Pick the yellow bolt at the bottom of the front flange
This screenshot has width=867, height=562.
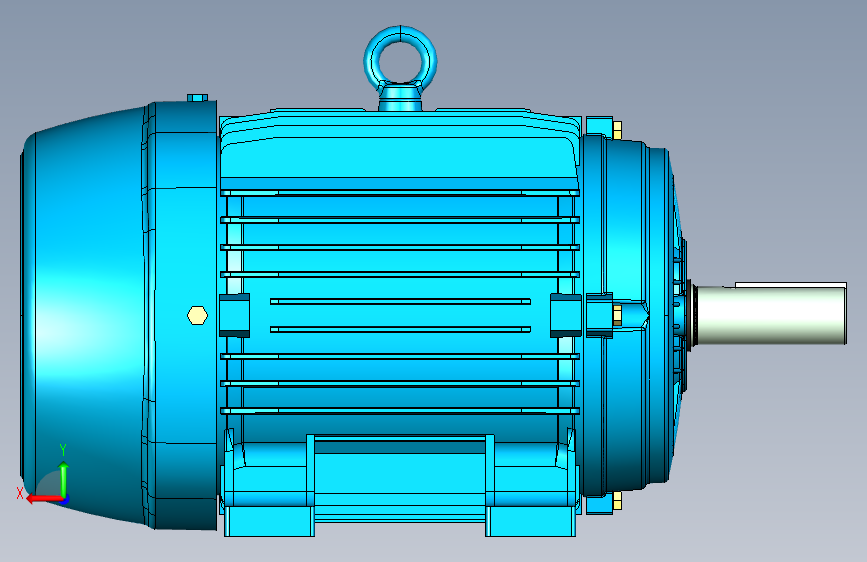(617, 501)
